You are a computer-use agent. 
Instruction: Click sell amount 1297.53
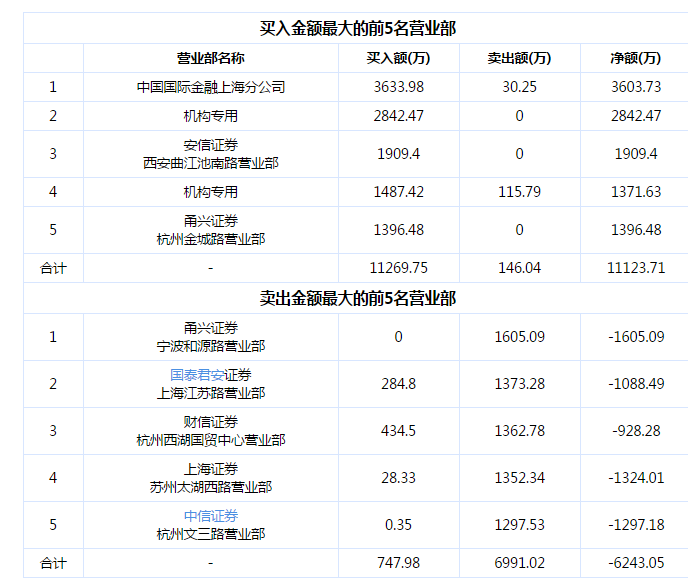pos(520,525)
